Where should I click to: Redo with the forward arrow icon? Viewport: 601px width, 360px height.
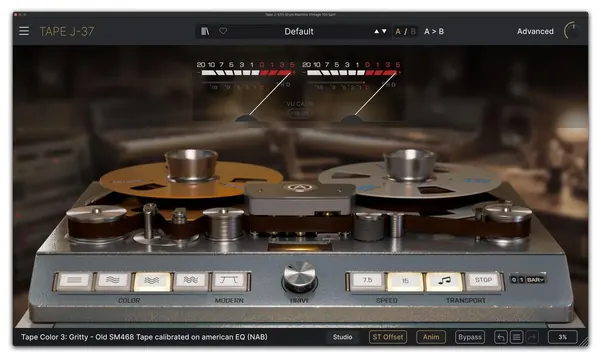[x=532, y=337]
